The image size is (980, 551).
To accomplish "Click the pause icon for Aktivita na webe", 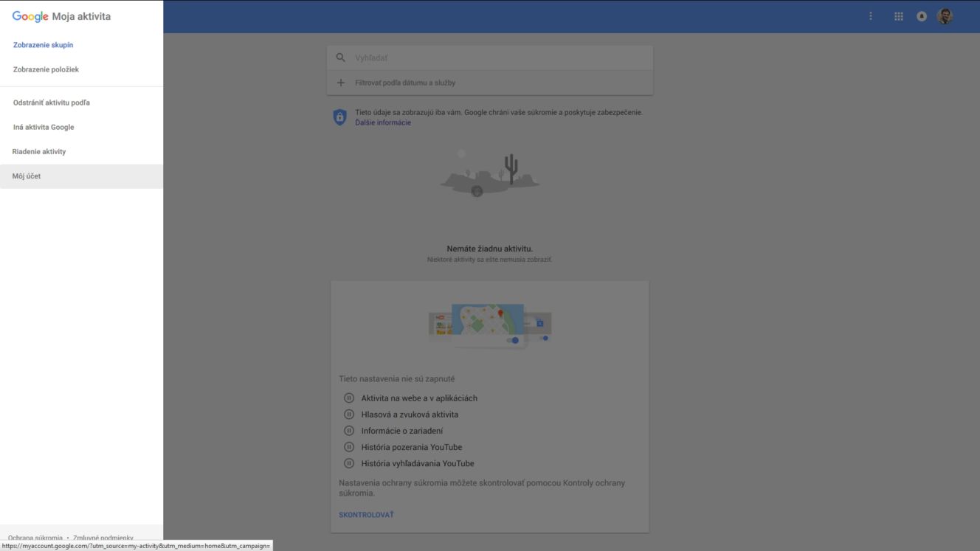I will pyautogui.click(x=349, y=398).
